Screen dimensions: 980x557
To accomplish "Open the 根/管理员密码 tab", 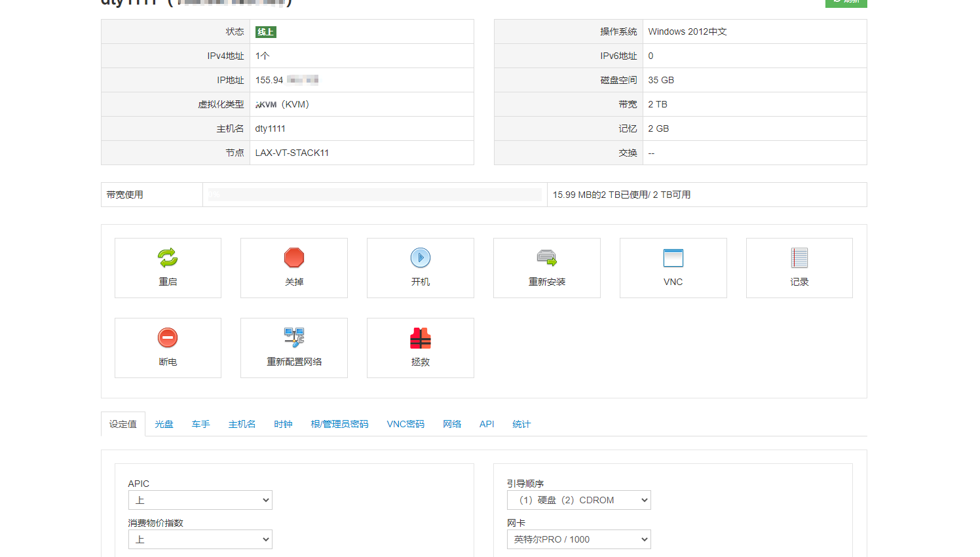I will 339,424.
